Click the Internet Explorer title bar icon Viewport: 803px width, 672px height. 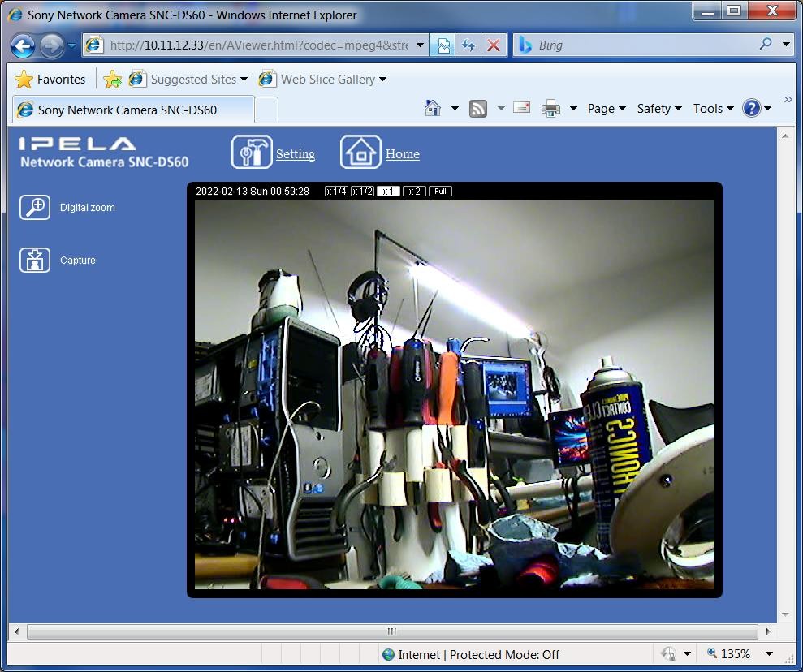pos(15,15)
